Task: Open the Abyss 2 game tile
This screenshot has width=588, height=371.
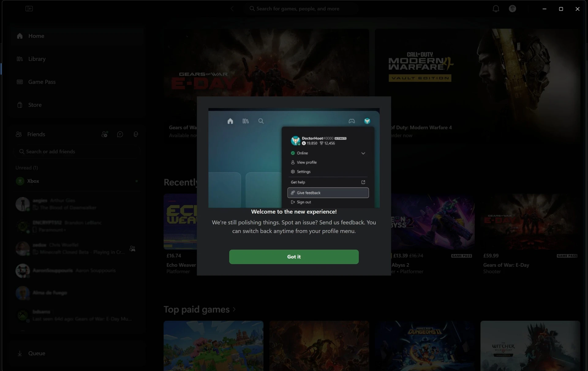Action: pos(433,234)
